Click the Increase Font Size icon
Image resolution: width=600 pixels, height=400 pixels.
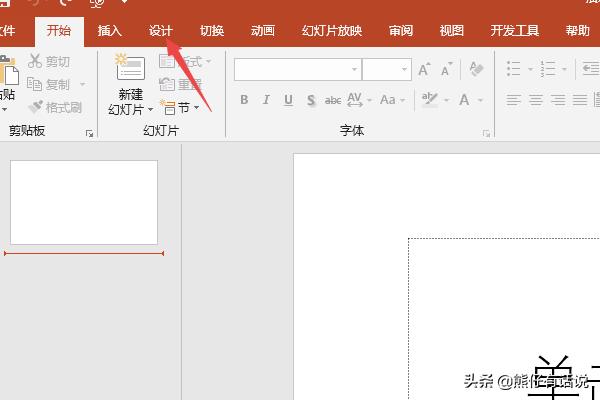[425, 70]
